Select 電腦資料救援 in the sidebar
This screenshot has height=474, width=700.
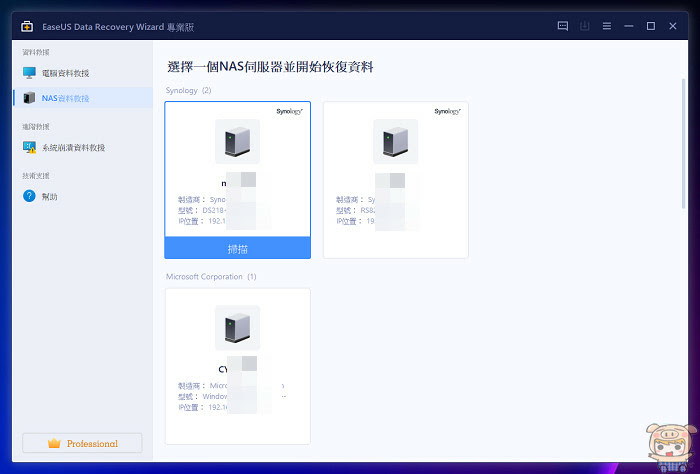tap(83, 73)
